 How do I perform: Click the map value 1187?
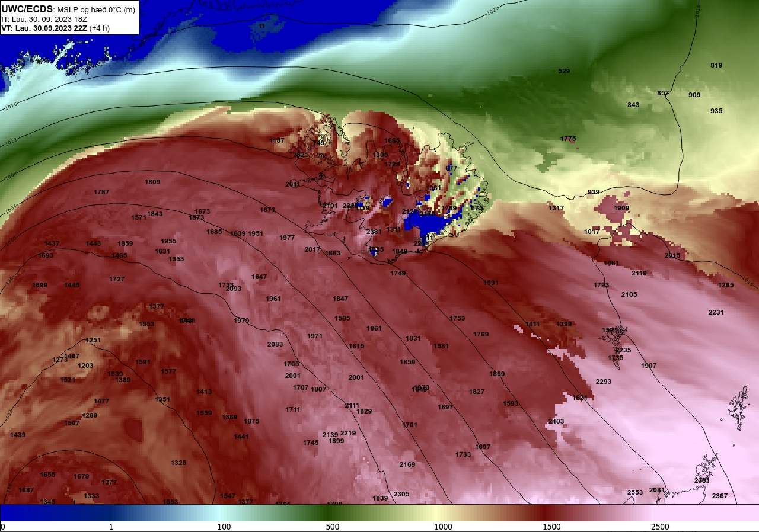tap(277, 140)
